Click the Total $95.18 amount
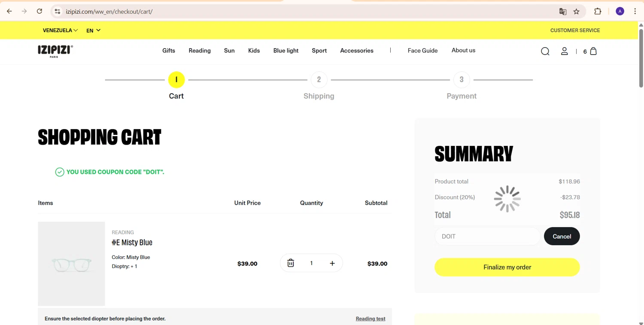Image resolution: width=644 pixels, height=325 pixels. [570, 215]
